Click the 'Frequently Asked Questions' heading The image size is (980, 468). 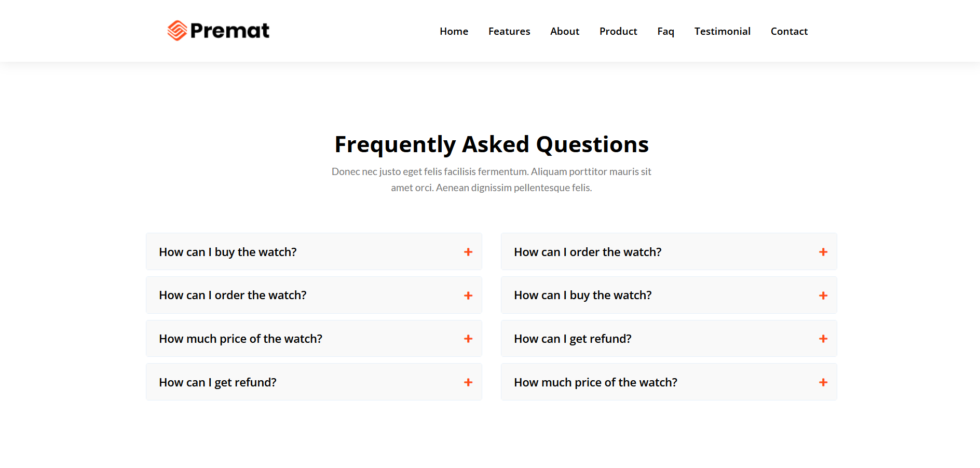(x=491, y=144)
